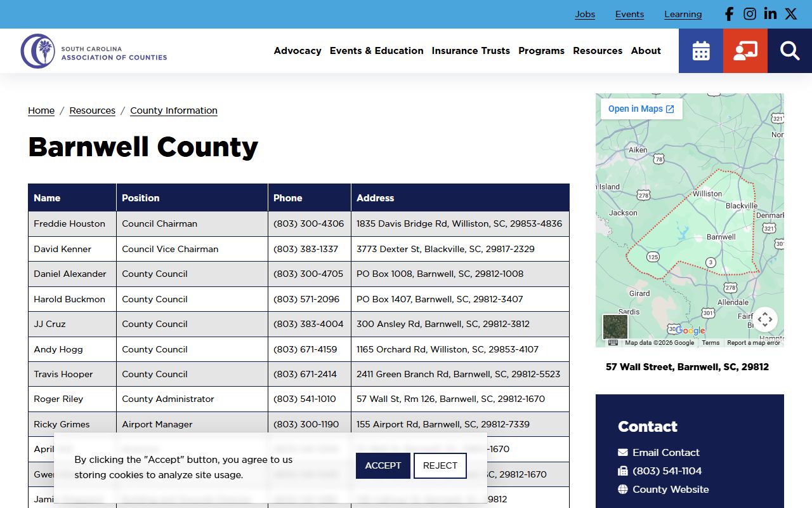The width and height of the screenshot is (812, 508).
Task: Click the SC Association of Counties logo
Action: click(94, 51)
